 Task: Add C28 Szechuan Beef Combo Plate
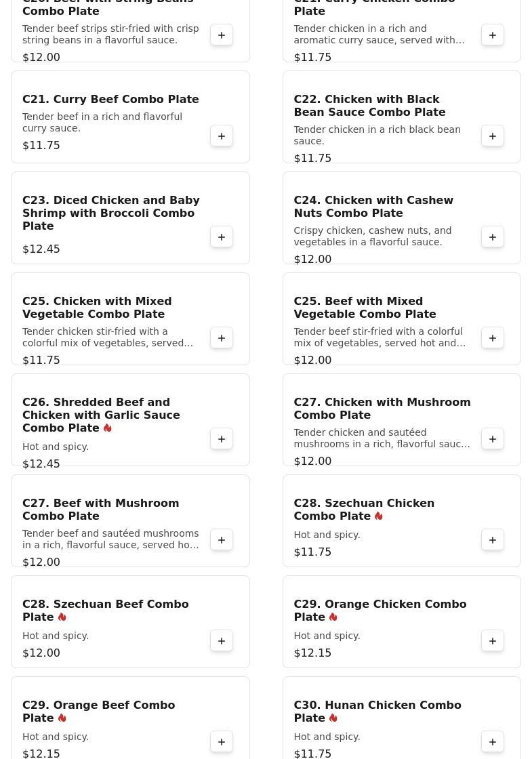[222, 641]
